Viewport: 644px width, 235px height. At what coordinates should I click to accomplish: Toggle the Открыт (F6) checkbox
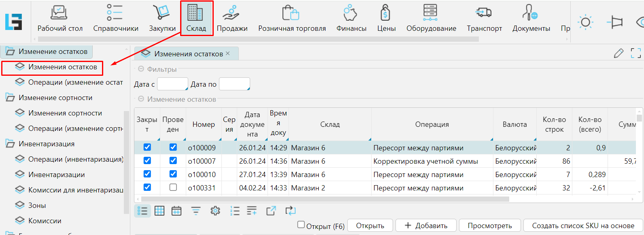point(301,224)
